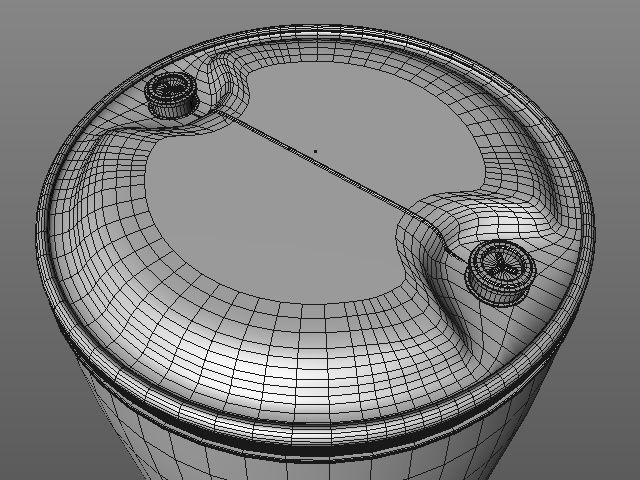Select the thin seam line between the caps
640x480 pixels.
click(339, 176)
